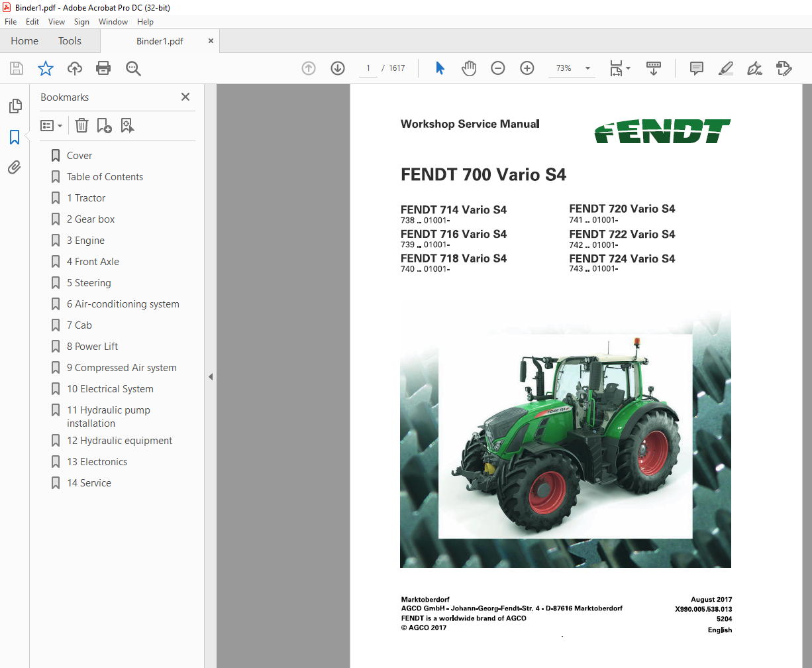This screenshot has height=668, width=812.
Task: Open bookmarks options dropdown menu
Action: click(52, 125)
